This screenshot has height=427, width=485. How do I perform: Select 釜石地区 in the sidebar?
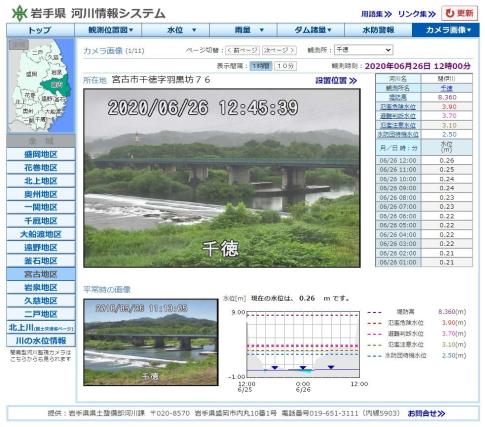click(x=41, y=261)
